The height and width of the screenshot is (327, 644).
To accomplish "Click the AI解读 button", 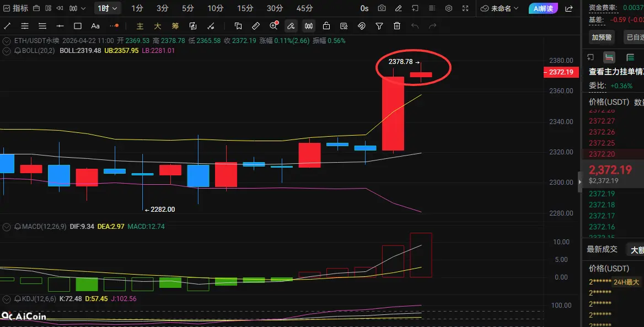I will pyautogui.click(x=543, y=8).
